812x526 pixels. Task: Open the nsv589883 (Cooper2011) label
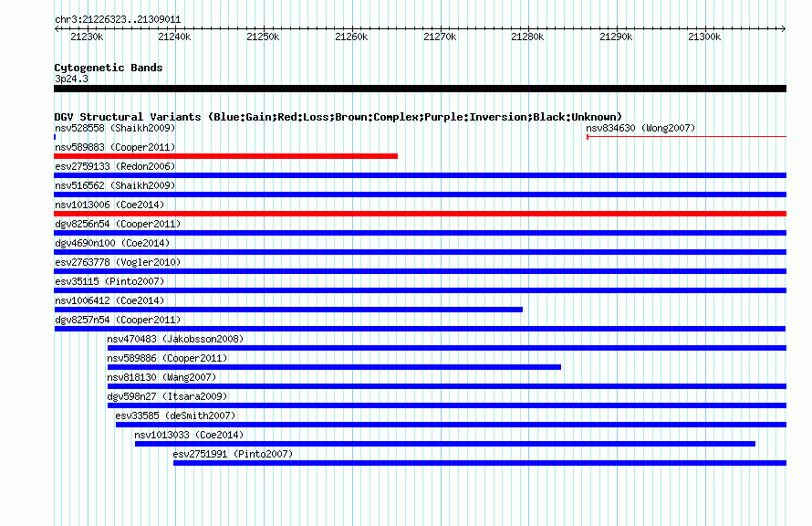(x=115, y=147)
